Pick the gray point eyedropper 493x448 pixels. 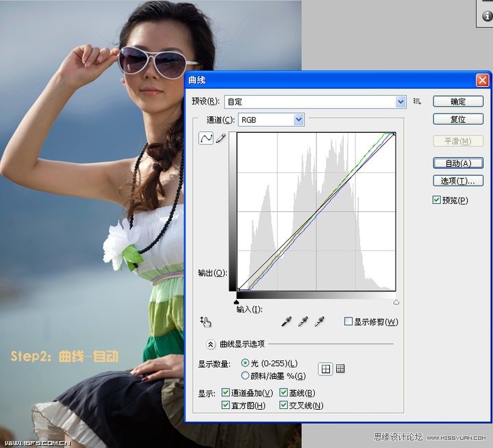click(x=303, y=321)
